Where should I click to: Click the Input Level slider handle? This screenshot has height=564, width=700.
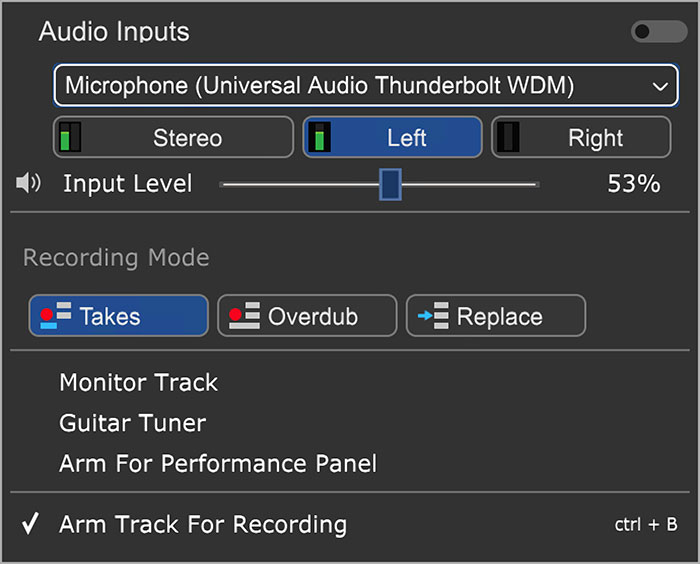coord(390,184)
